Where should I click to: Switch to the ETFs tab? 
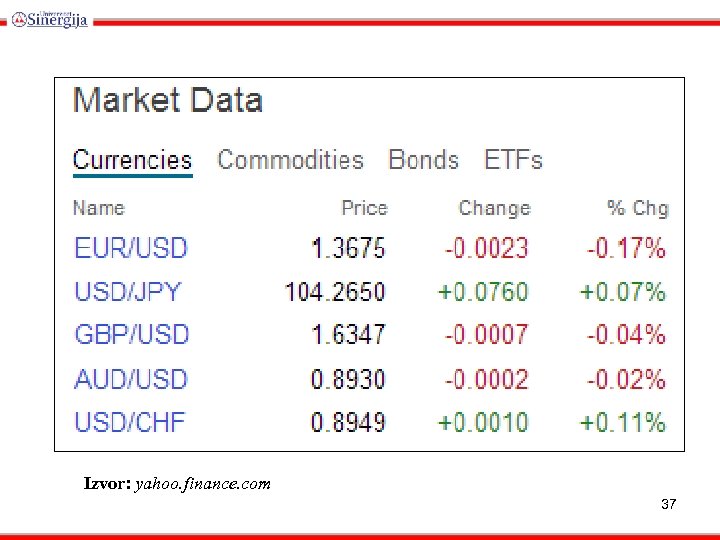(x=513, y=160)
